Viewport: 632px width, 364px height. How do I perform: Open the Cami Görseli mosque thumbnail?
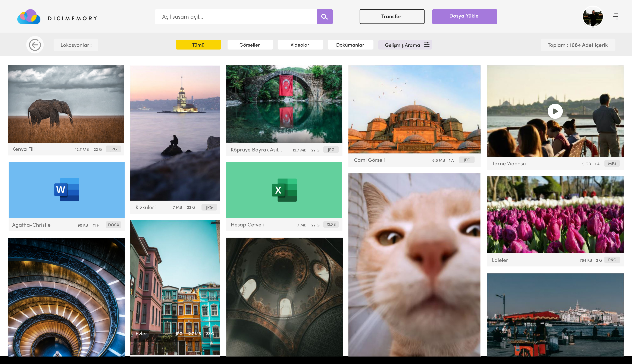coord(414,110)
